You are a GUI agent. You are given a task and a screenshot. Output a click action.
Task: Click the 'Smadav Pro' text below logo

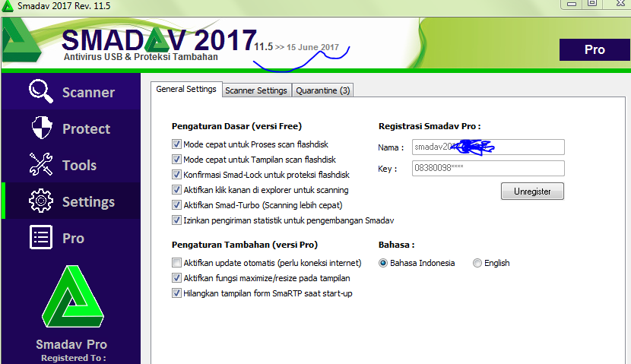tap(71, 344)
